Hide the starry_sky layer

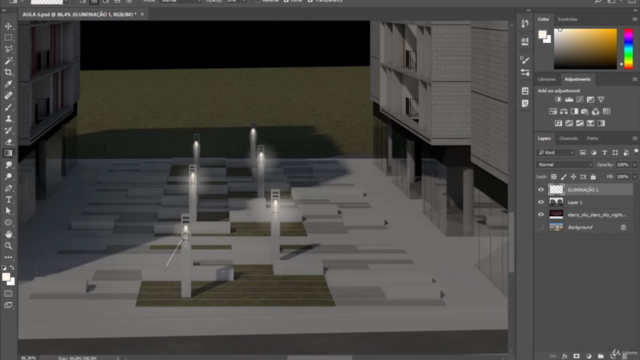click(x=541, y=215)
